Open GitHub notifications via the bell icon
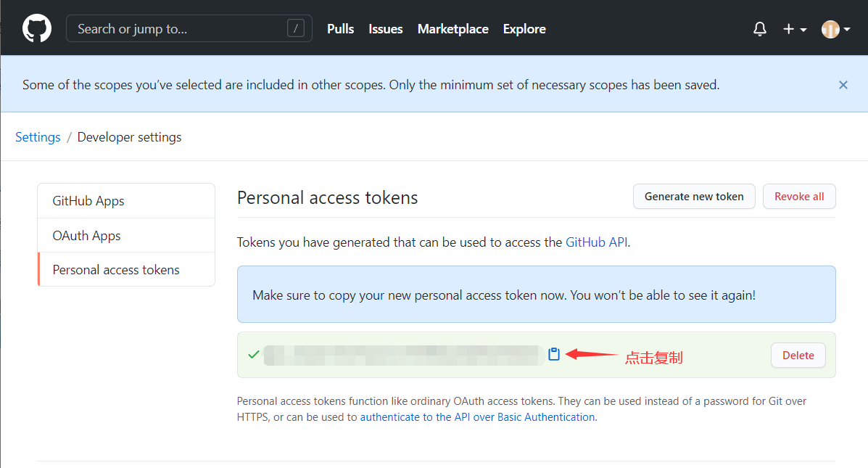Viewport: 868px width, 468px height. coord(759,28)
